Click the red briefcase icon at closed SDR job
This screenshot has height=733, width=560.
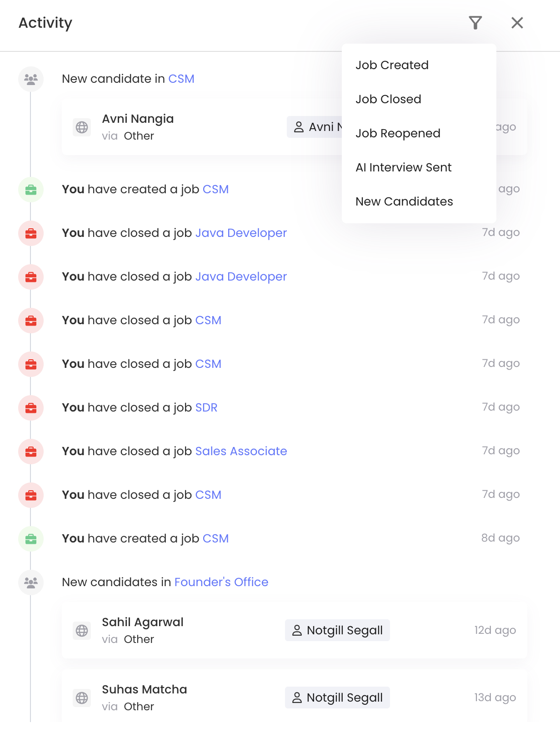(x=31, y=408)
